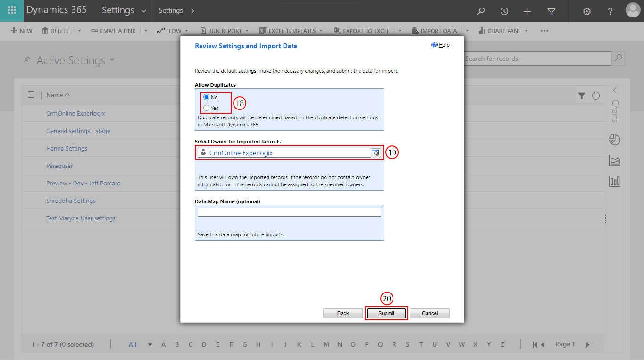Open the pie chart icon in Charts pane
644x360 pixels.
click(615, 140)
